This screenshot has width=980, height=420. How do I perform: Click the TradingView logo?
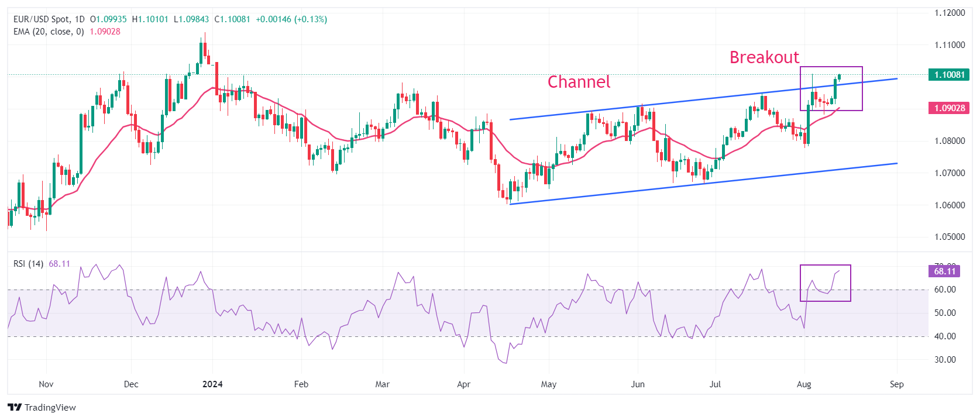(x=42, y=407)
